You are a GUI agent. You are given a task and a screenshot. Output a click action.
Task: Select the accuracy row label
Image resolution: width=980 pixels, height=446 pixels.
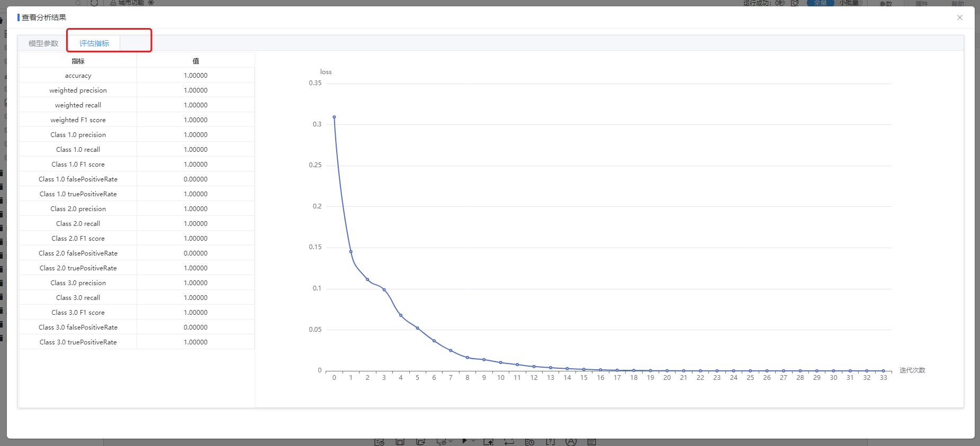tap(78, 76)
